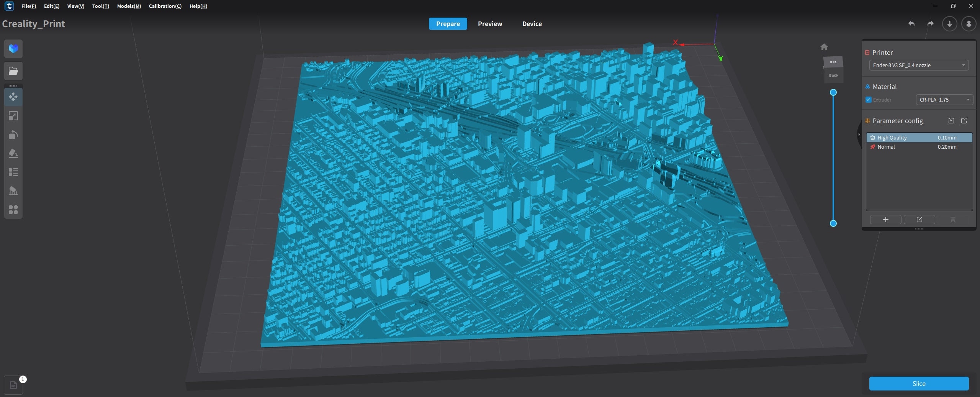Open the support settings tool
The width and height of the screenshot is (980, 397).
pos(13,190)
